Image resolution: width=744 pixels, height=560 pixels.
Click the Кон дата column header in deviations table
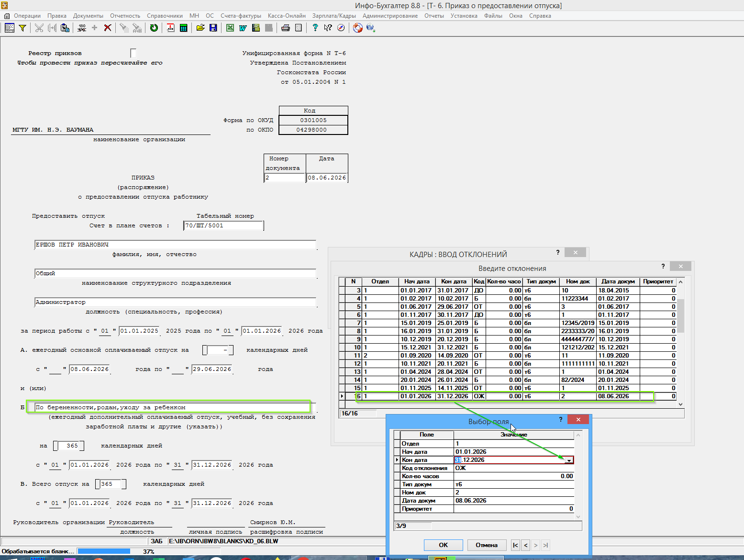click(x=454, y=282)
